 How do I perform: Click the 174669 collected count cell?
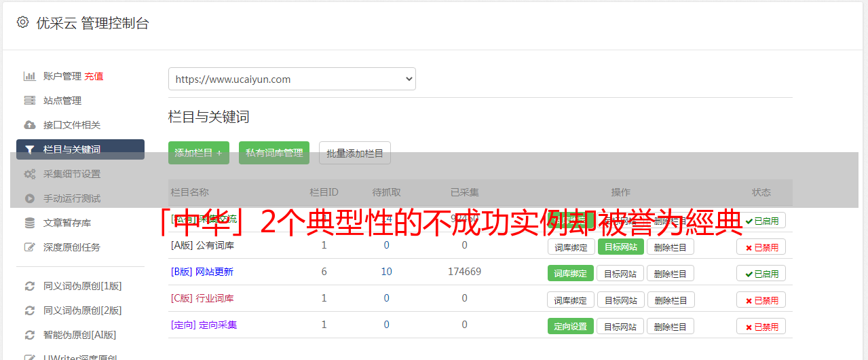tap(464, 272)
